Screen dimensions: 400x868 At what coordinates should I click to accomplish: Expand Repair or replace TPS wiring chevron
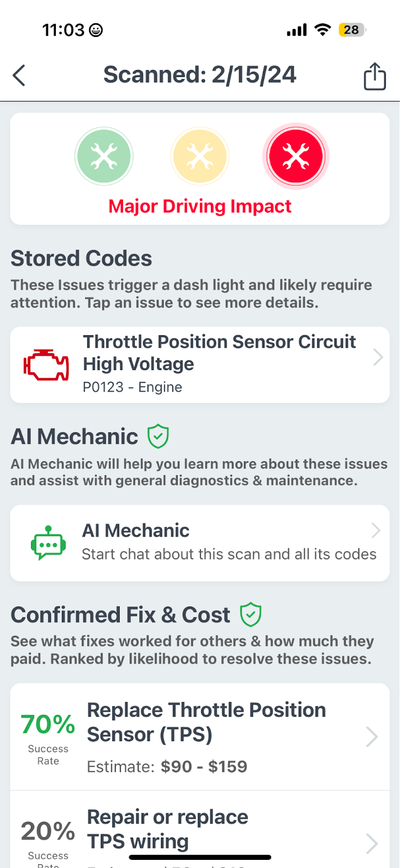(x=372, y=844)
